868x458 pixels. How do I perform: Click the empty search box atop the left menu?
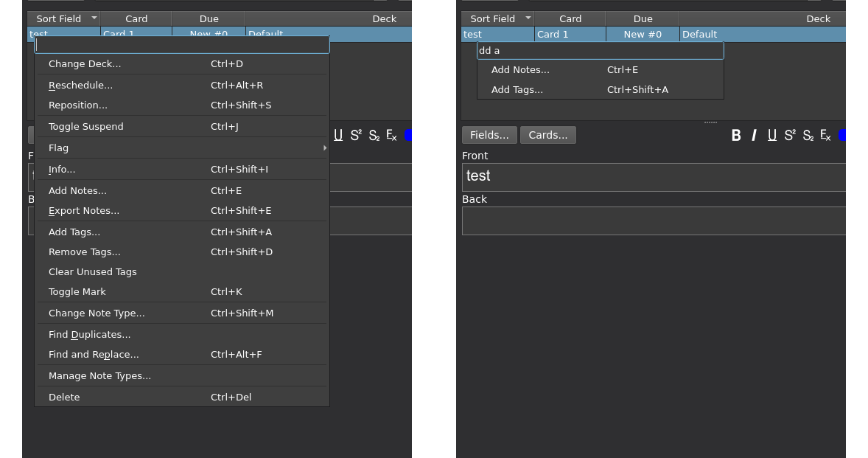(182, 45)
